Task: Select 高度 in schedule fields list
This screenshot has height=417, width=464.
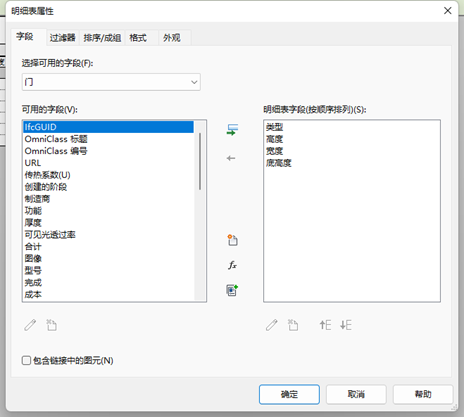Action: 352,139
